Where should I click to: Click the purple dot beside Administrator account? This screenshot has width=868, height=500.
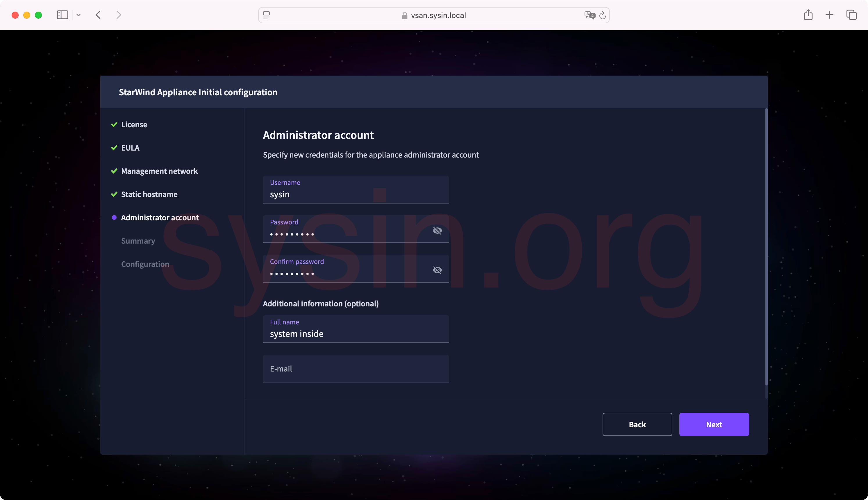point(114,217)
